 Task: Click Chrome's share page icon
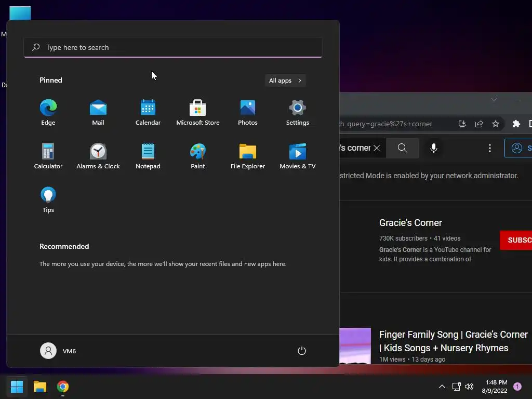[x=478, y=124]
